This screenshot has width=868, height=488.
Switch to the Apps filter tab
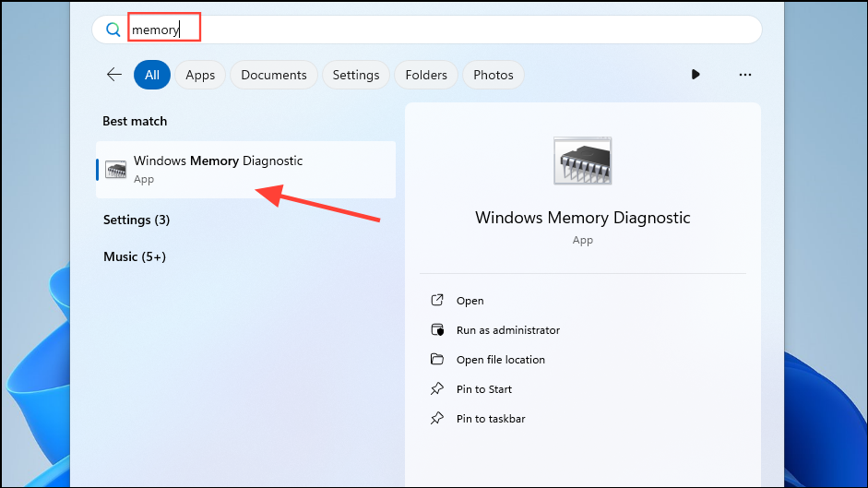pos(200,75)
